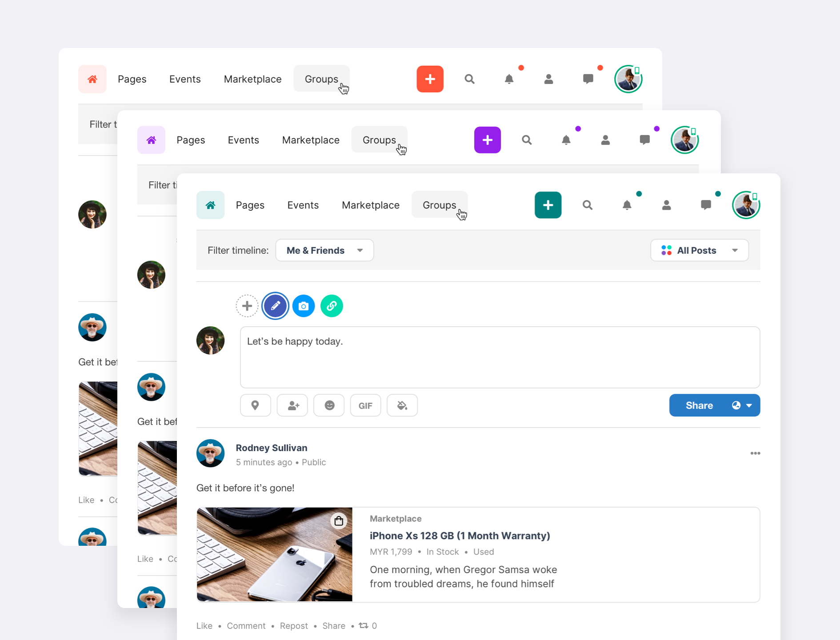Click the teal plus create button
840x640 pixels.
pyautogui.click(x=548, y=205)
